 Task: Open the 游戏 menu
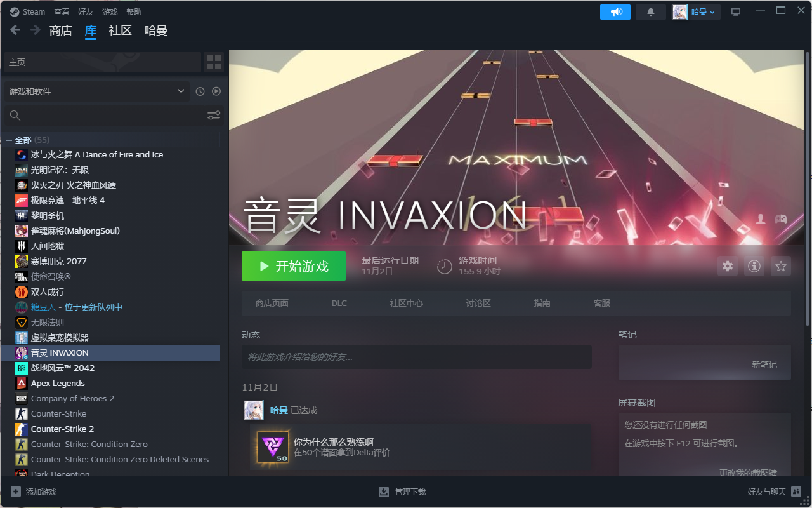click(x=110, y=11)
